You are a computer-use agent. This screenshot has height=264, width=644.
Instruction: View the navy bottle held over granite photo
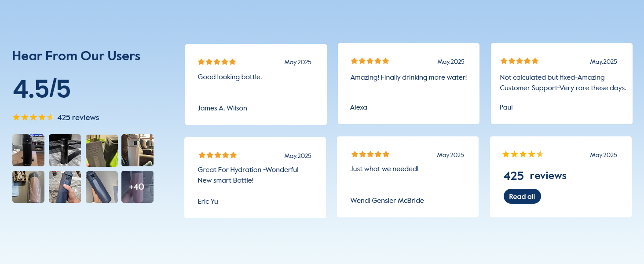[65, 187]
